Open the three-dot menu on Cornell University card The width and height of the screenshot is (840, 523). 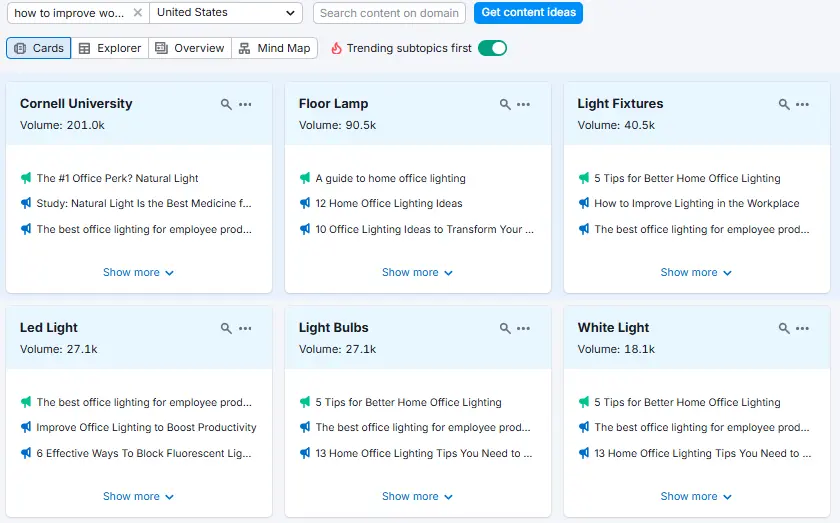coord(245,104)
